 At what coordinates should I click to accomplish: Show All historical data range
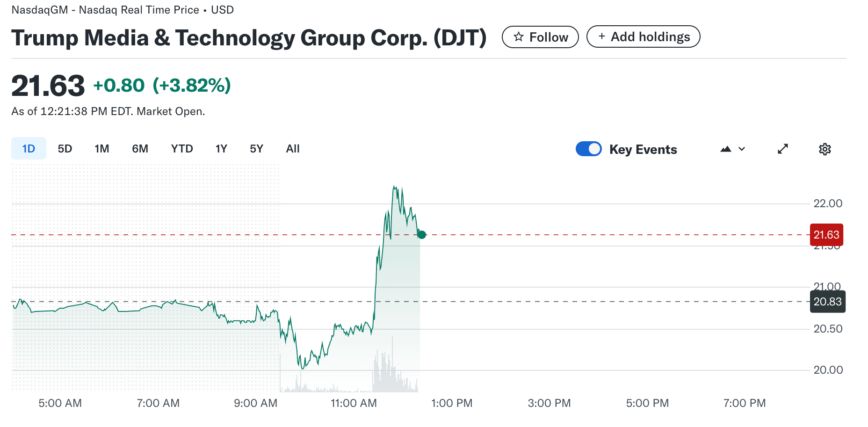pos(293,149)
